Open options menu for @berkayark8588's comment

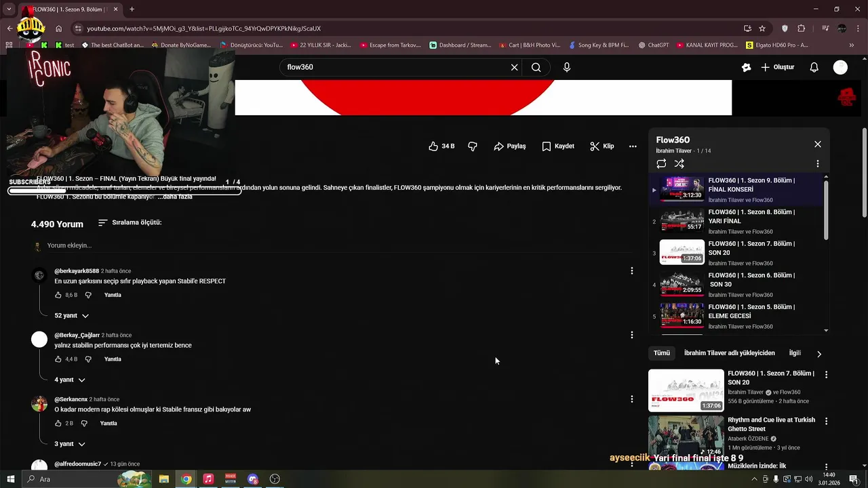tap(632, 270)
